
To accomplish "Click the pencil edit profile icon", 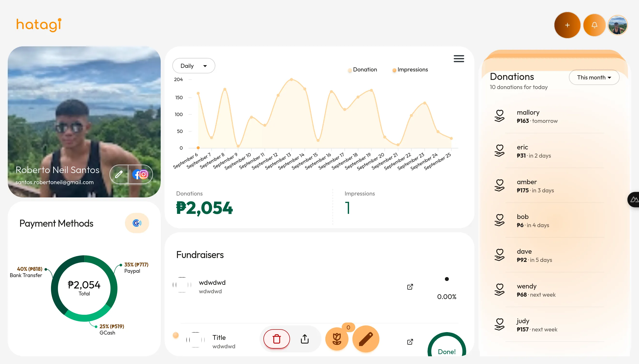I will pos(119,174).
